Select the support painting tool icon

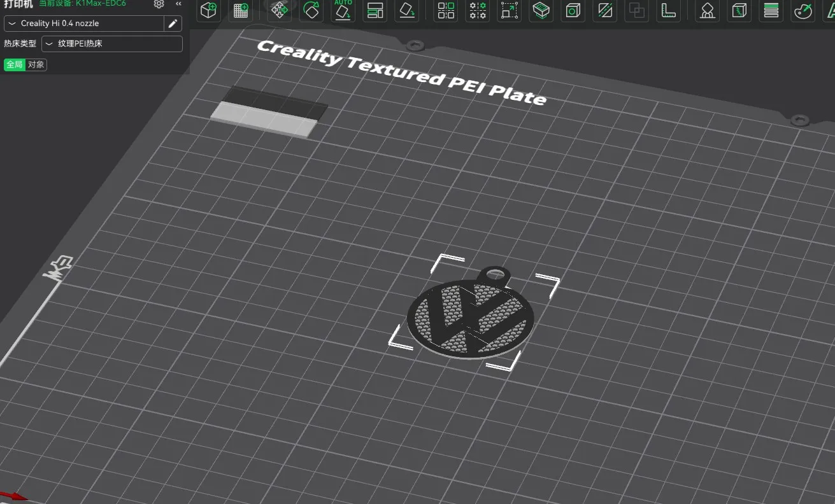click(x=707, y=10)
